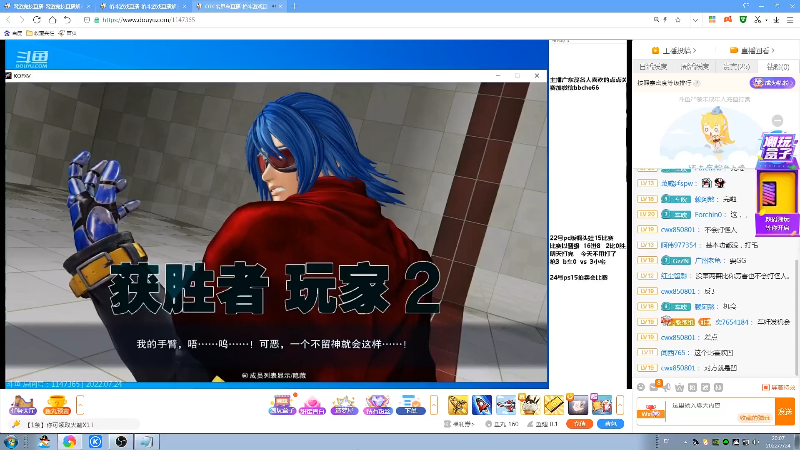The width and height of the screenshot is (800, 450).
Task: Open the browser hamburger menu
Action: point(790,20)
